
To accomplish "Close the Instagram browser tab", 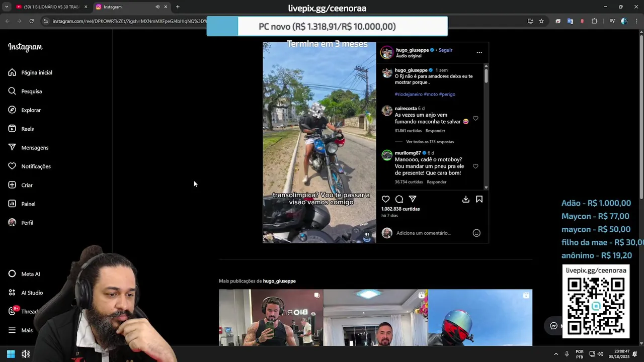I will pyautogui.click(x=166, y=7).
